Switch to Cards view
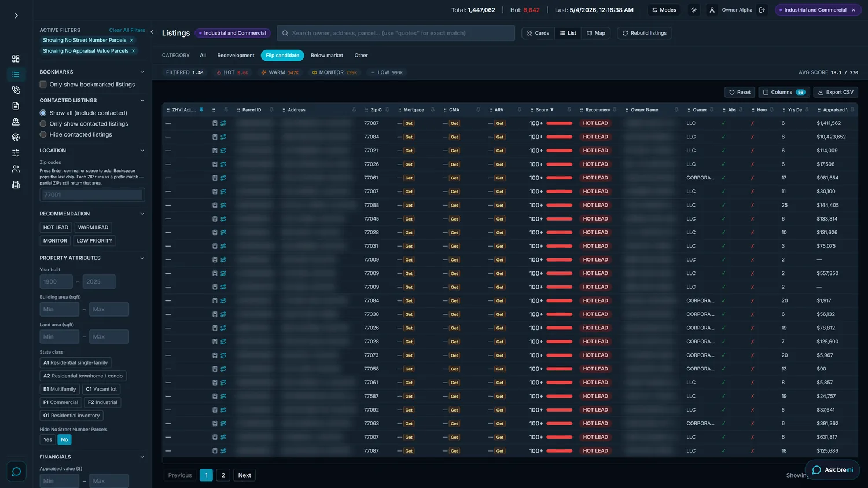 coord(538,33)
